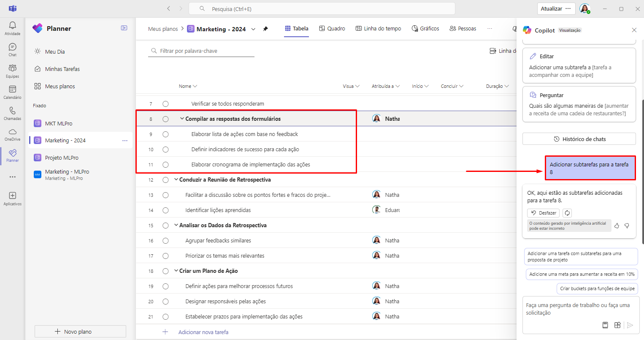This screenshot has height=340, width=644.
Task: Open Equipes in the Teams sidebar
Action: tap(12, 71)
